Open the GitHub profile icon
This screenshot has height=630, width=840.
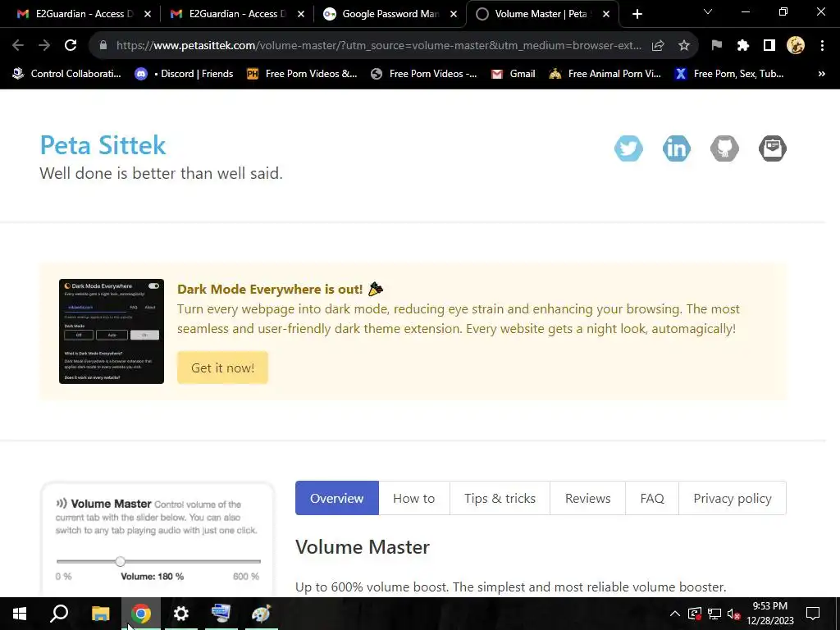coord(724,148)
